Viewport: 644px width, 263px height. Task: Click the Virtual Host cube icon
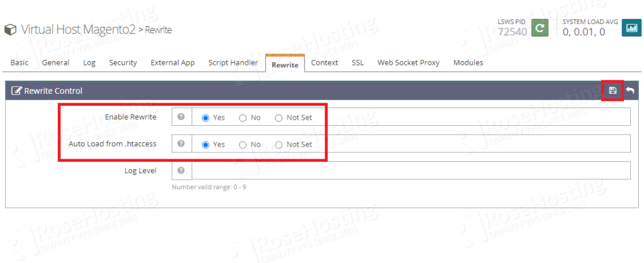click(x=11, y=30)
